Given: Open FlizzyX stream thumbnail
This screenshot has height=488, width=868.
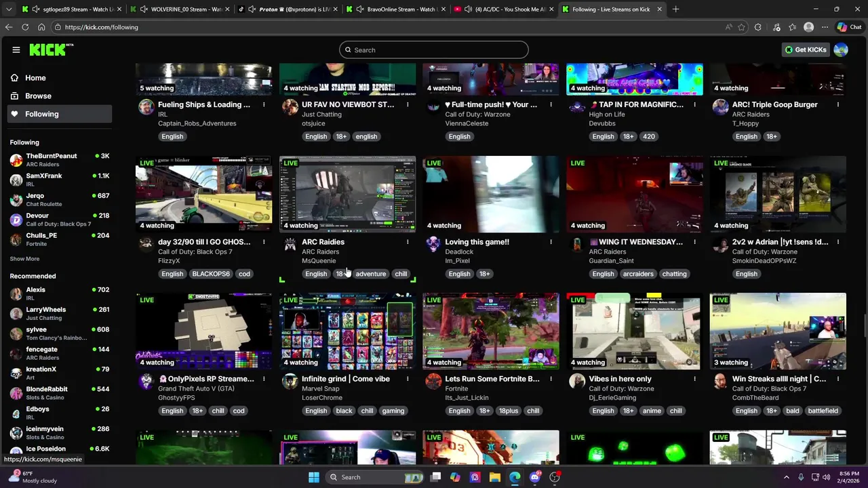Looking at the screenshot, I should (204, 194).
